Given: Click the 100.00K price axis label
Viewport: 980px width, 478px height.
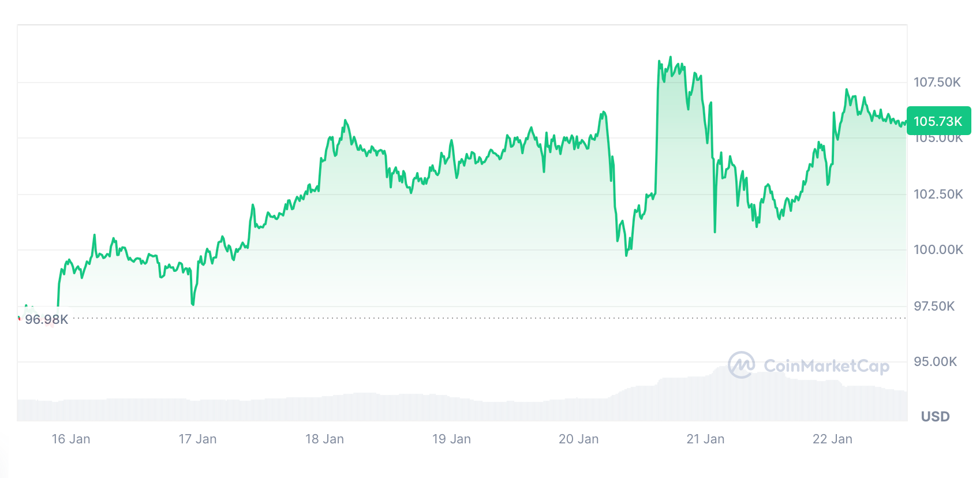Looking at the screenshot, I should (x=938, y=249).
